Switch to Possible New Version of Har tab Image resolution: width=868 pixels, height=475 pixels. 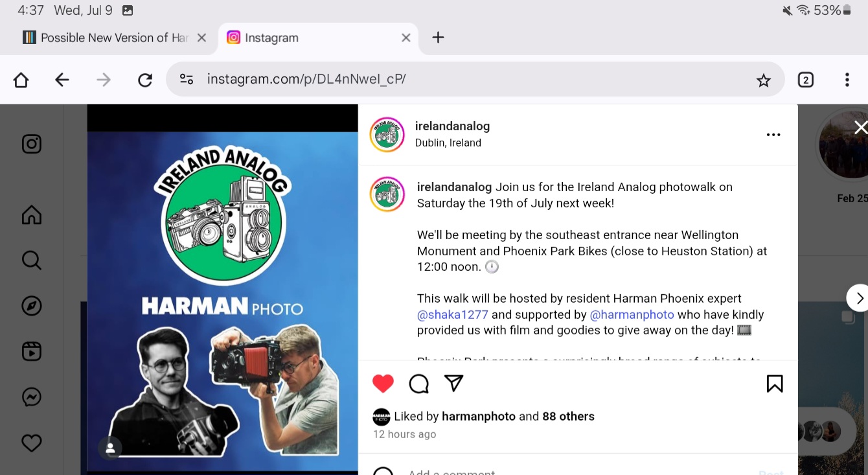[x=106, y=38]
